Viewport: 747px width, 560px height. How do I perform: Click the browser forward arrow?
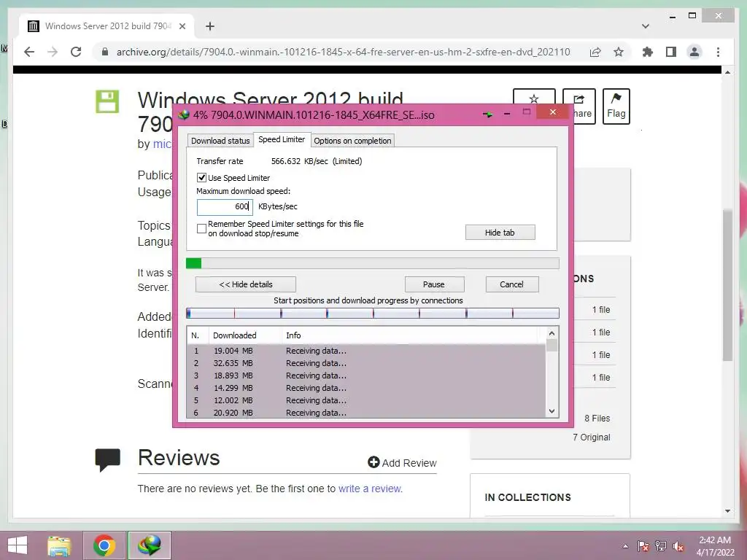pos(53,52)
